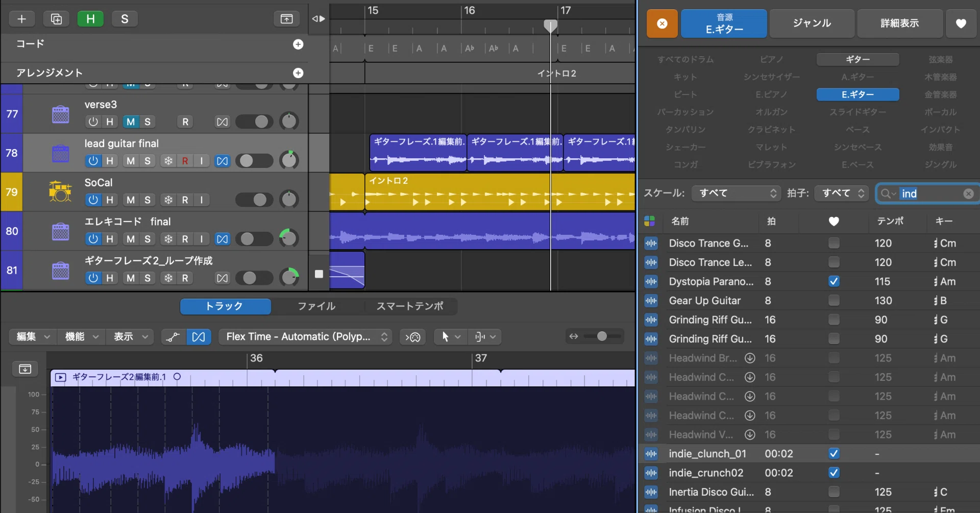
Task: Click the loop type color filter icon
Action: pyautogui.click(x=650, y=221)
